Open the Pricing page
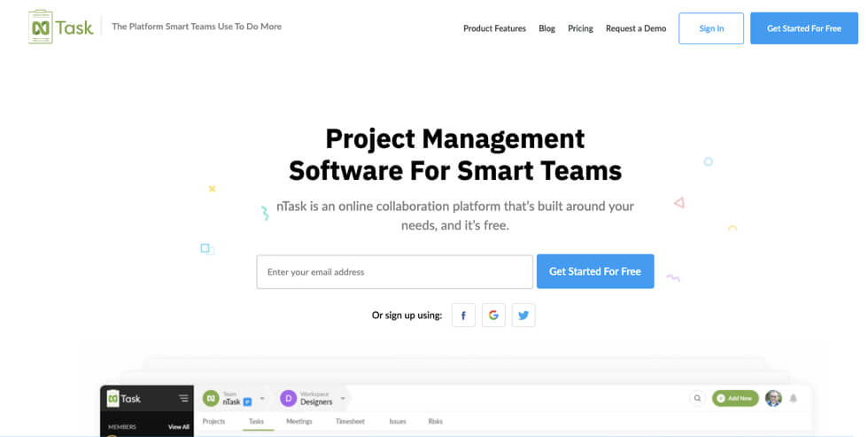The width and height of the screenshot is (868, 437). click(580, 28)
